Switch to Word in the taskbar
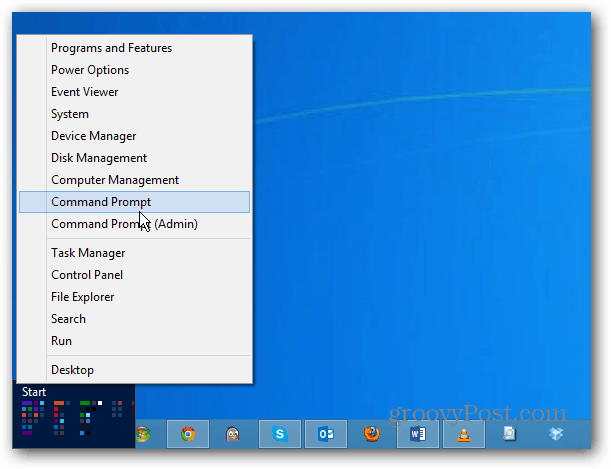 pos(418,434)
